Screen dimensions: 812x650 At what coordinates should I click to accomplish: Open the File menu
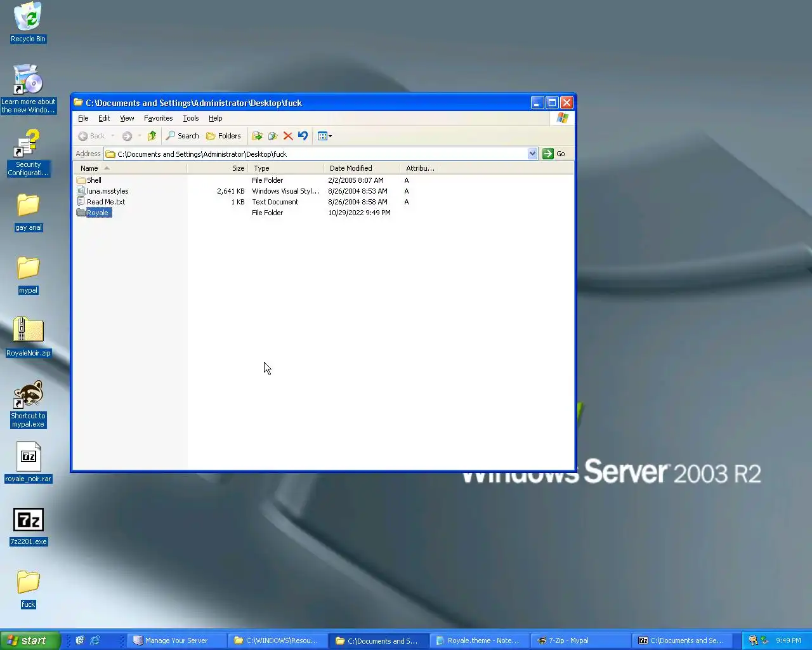(x=83, y=118)
